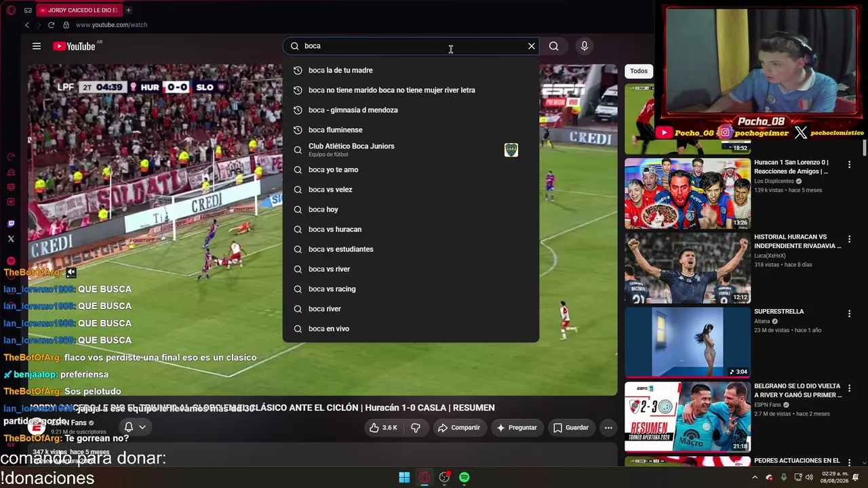This screenshot has width=868, height=488.
Task: Open the YouTube guide hamburger menu
Action: [37, 46]
